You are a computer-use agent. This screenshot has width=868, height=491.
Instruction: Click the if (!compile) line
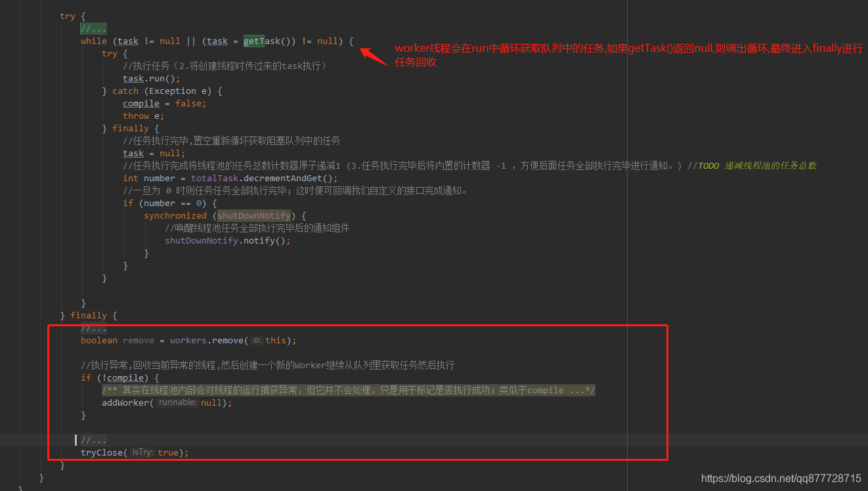click(120, 377)
